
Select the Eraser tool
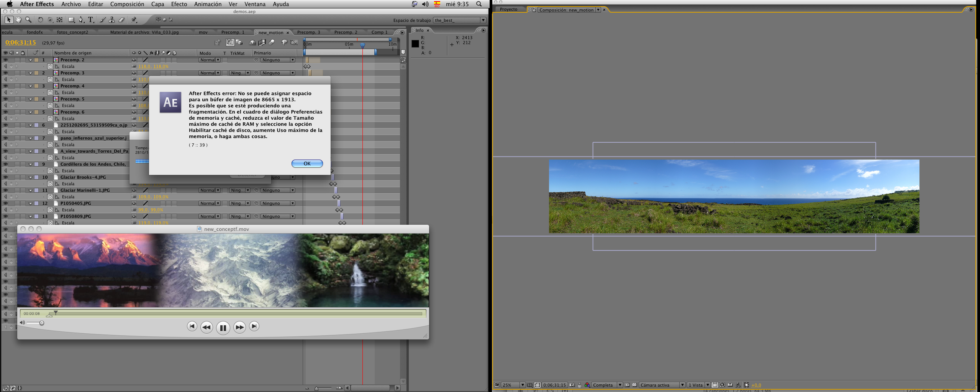pos(121,20)
